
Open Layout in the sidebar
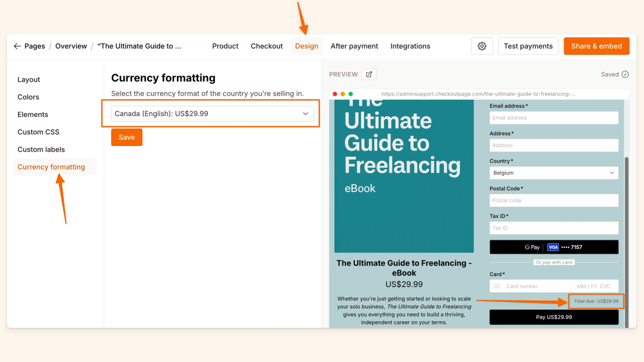click(29, 79)
